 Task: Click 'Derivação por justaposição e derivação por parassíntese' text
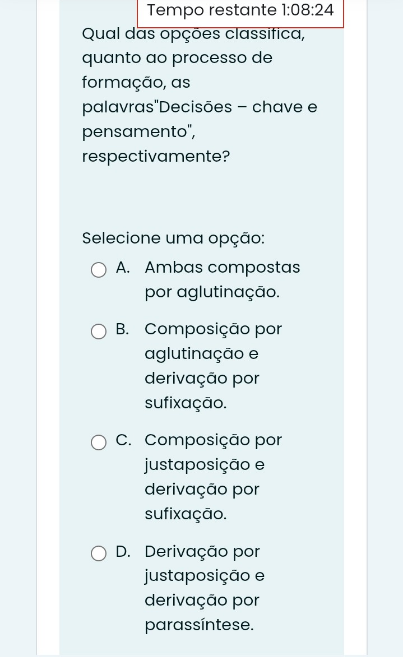tap(205, 588)
